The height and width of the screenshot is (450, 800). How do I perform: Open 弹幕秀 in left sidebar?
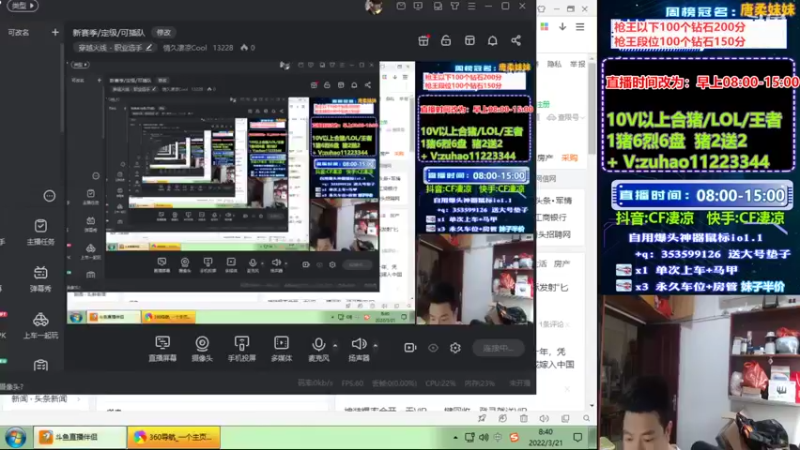click(x=40, y=279)
